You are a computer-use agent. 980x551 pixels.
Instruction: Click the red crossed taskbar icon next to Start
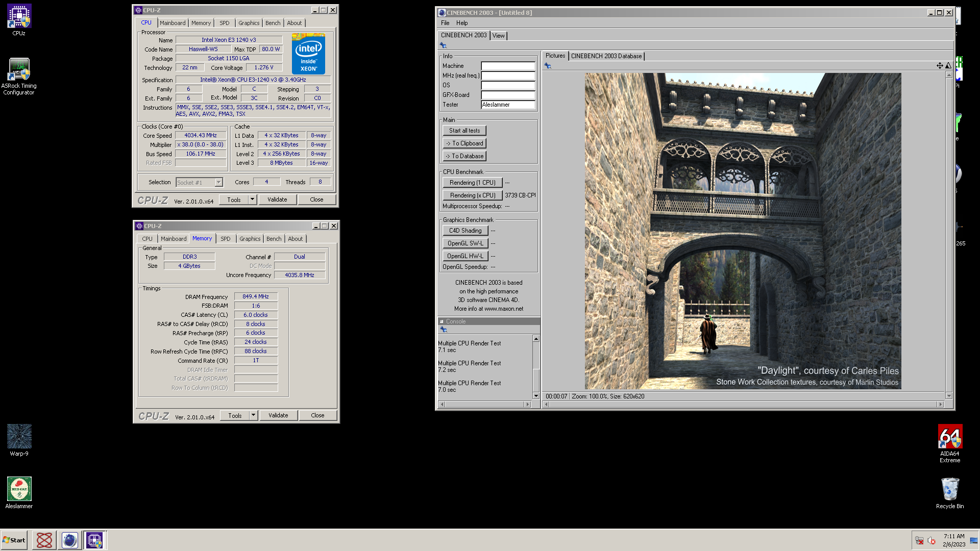coord(44,540)
